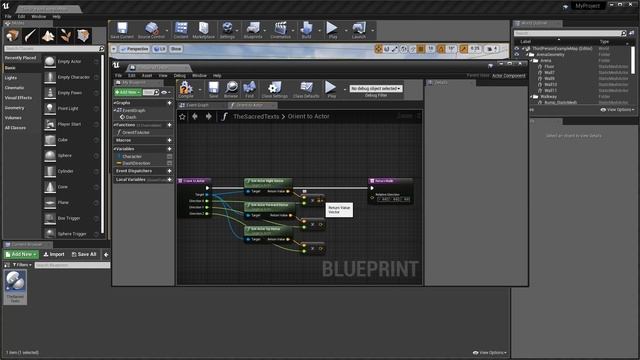Open the Marketplace toolbar icon
The width and height of the screenshot is (640, 360).
203,30
